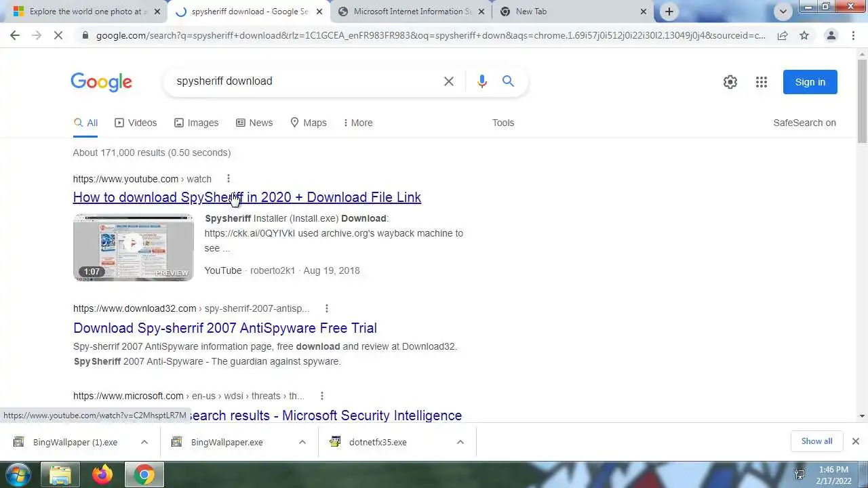Close the downloads bar
The height and width of the screenshot is (488, 868).
pos(856,441)
